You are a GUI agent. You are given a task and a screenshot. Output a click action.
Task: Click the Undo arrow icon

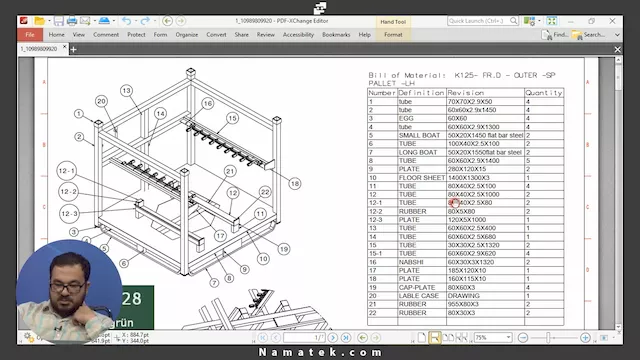tap(127, 21)
